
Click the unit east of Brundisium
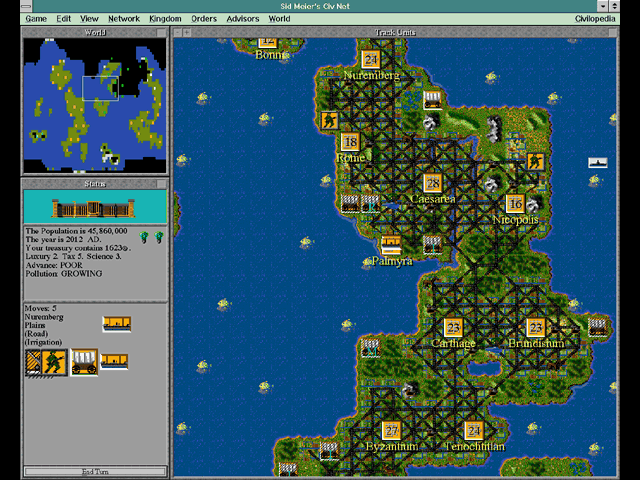click(598, 327)
